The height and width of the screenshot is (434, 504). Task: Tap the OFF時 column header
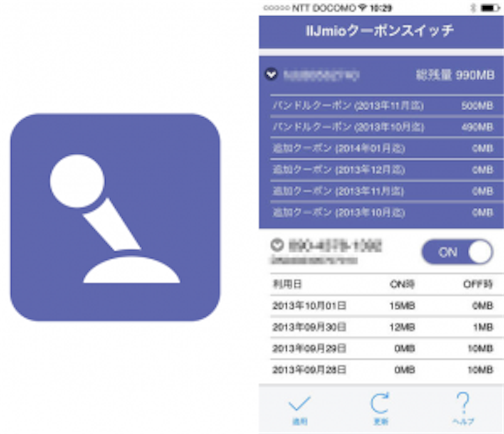tap(477, 284)
